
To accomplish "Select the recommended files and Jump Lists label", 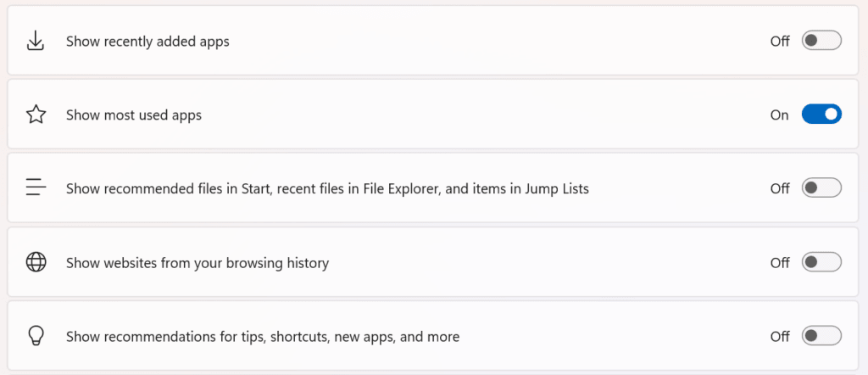I will pyautogui.click(x=327, y=188).
